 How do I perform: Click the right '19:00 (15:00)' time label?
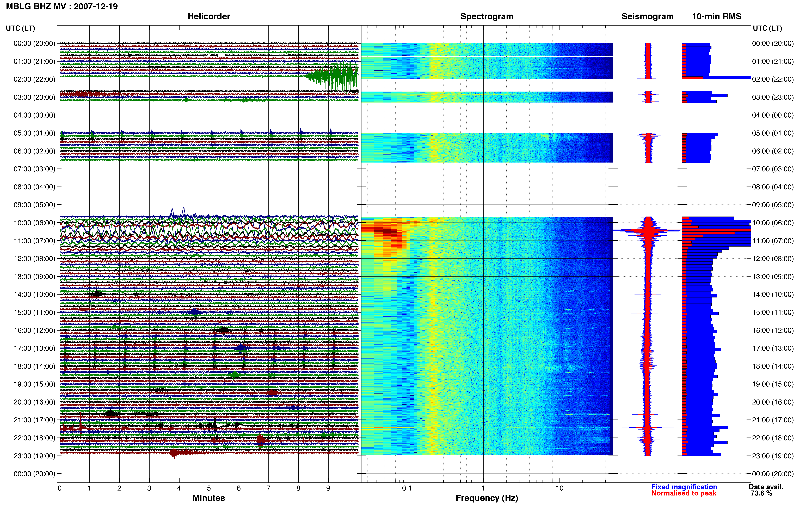pos(773,384)
